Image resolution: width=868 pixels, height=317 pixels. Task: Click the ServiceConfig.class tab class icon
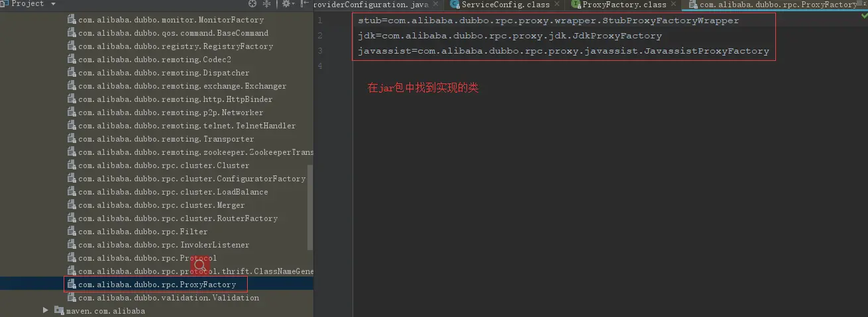[455, 5]
